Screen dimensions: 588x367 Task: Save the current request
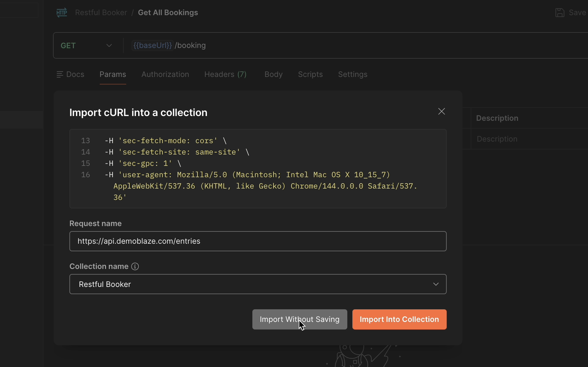[x=571, y=13]
